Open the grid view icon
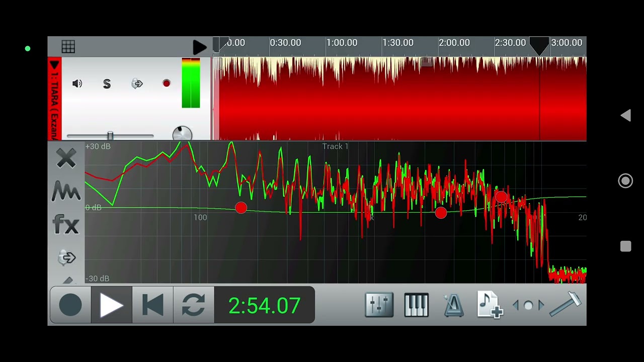The image size is (644, 362). [68, 47]
